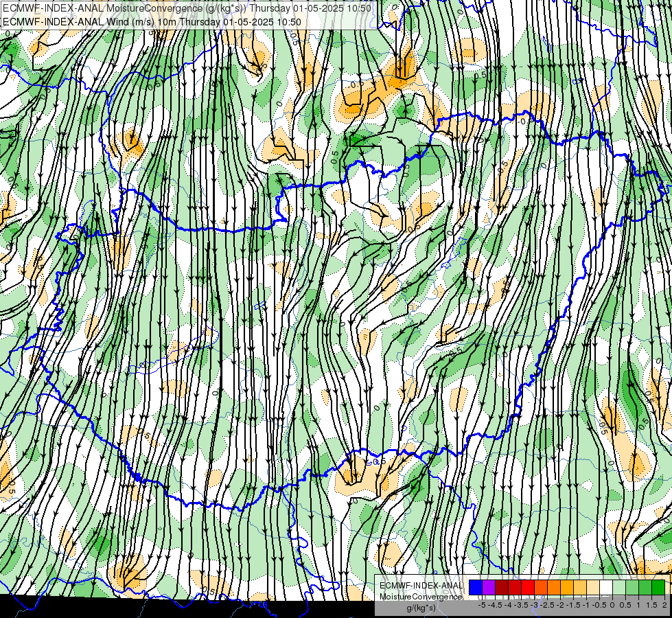Click the 2 value at legend scale end
Screen dimensions: 672x618
tap(664, 605)
